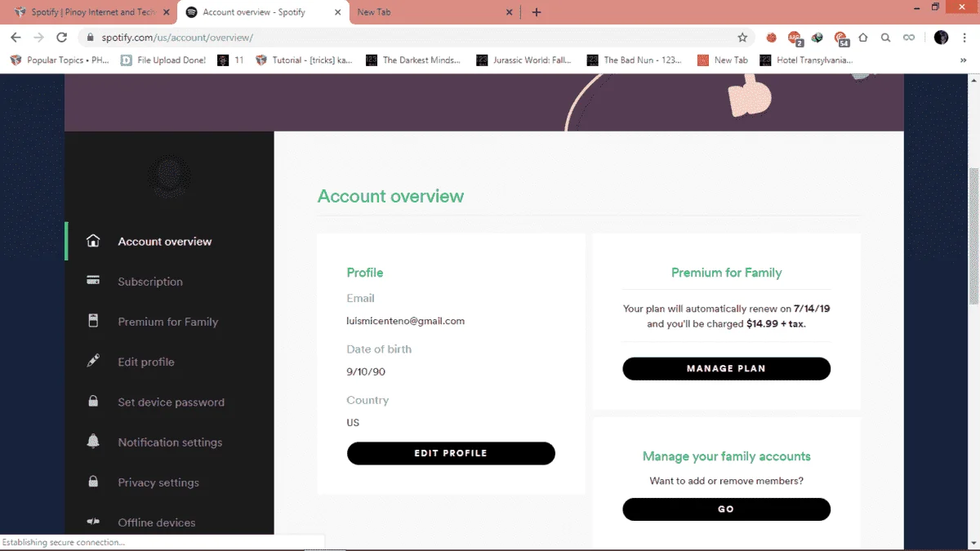Click the email luismicenteno@gmail.com text

coord(405,321)
